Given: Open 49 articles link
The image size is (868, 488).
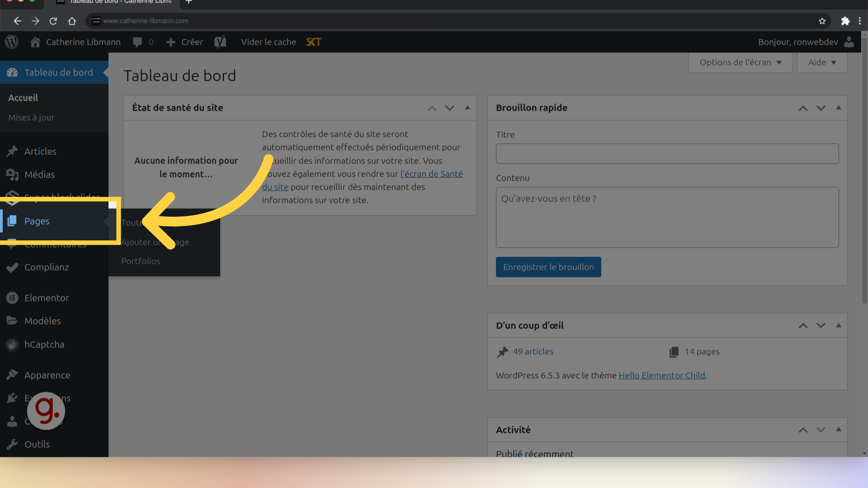Looking at the screenshot, I should pyautogui.click(x=533, y=352).
